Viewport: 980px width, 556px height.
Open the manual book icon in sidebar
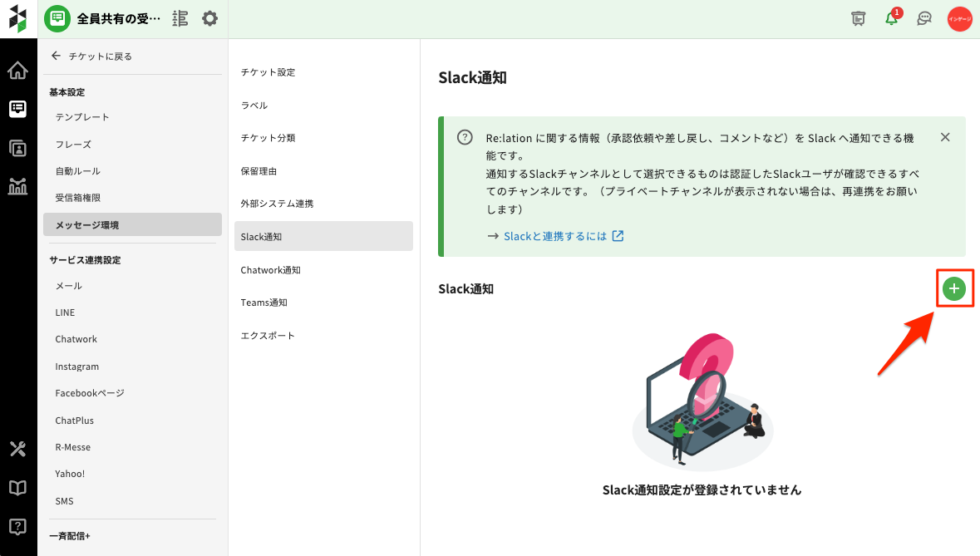[x=17, y=488]
